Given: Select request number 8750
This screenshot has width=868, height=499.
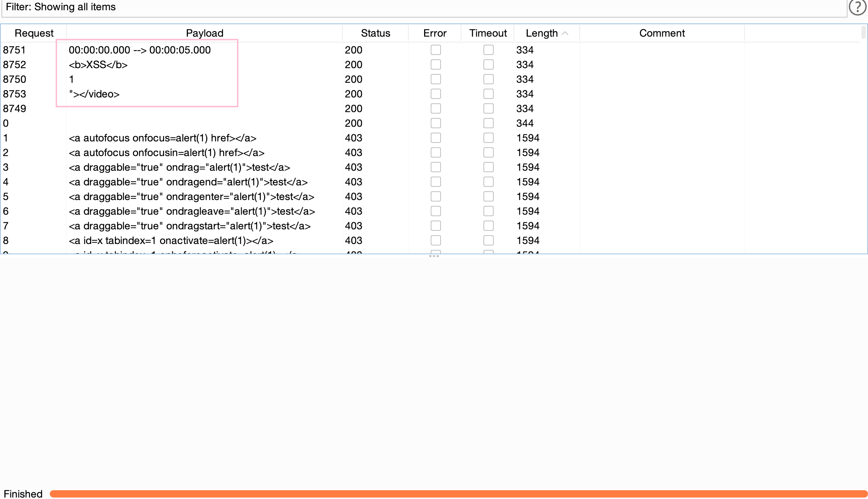Looking at the screenshot, I should [15, 79].
